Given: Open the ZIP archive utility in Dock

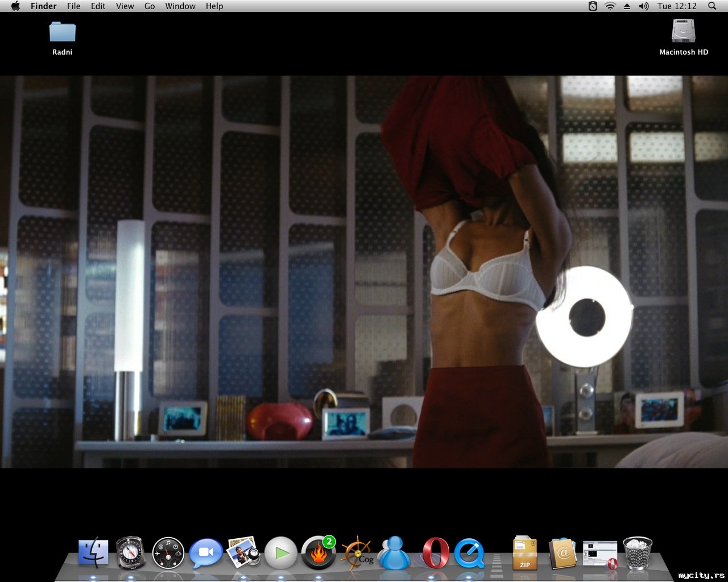Looking at the screenshot, I should 525,553.
